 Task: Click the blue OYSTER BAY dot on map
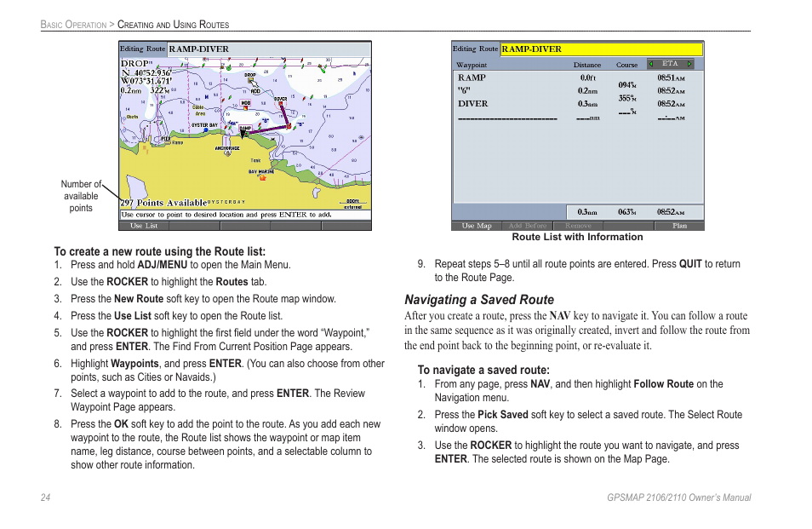(206, 129)
